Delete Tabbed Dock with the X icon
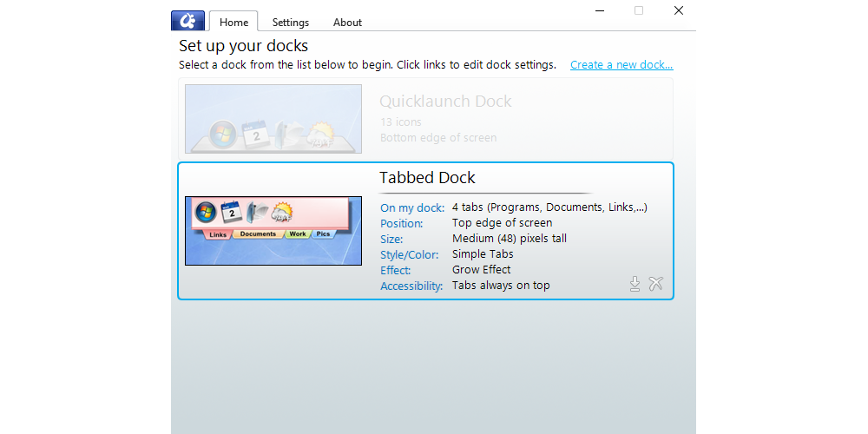Viewport: 868px width, 434px height. coord(655,284)
